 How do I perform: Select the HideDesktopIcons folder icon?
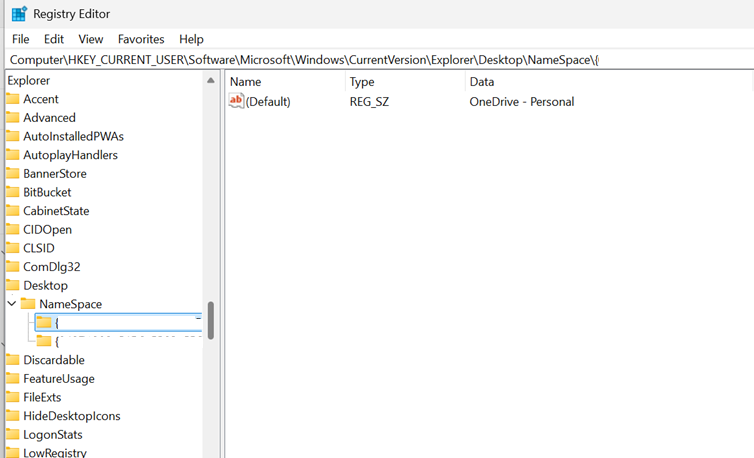[13, 416]
